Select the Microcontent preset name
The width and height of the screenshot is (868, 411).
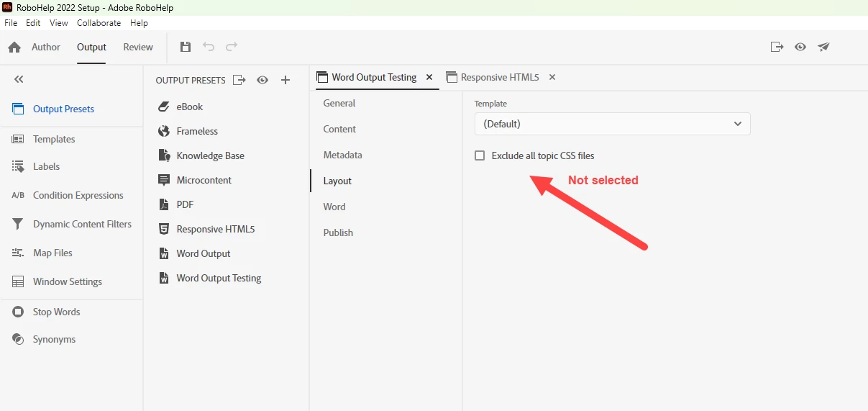[204, 180]
